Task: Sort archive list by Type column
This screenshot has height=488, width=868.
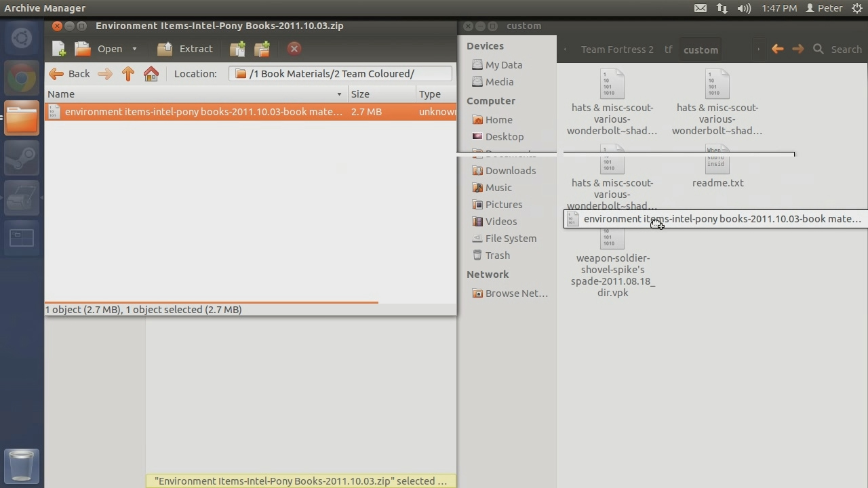Action: point(436,94)
